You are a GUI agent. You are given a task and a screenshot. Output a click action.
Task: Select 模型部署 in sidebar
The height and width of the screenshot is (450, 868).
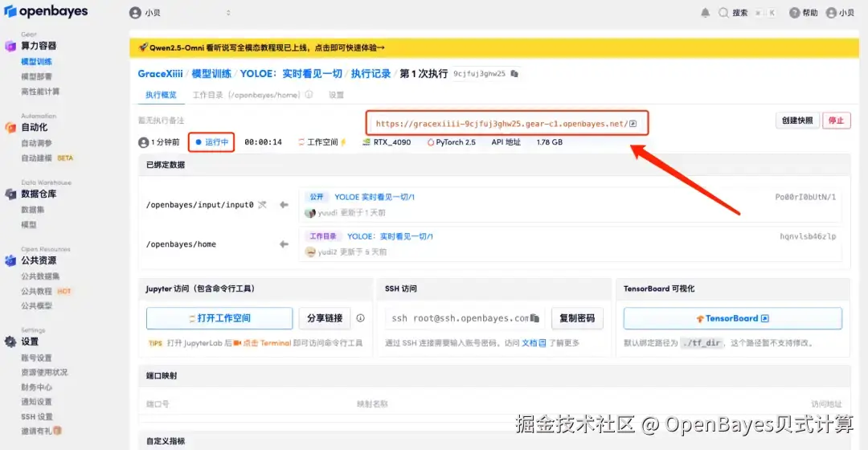coord(36,76)
